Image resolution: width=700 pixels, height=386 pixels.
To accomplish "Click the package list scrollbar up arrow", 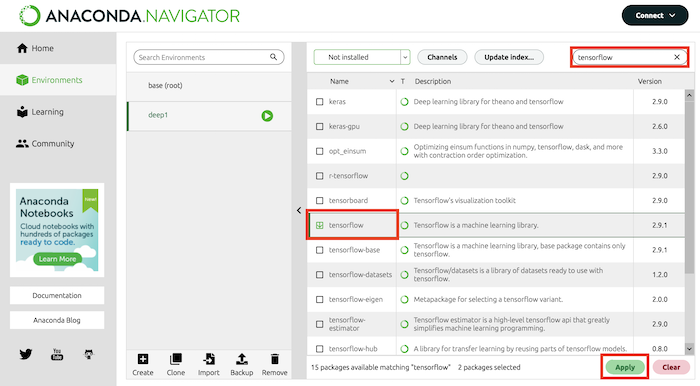I will click(689, 95).
